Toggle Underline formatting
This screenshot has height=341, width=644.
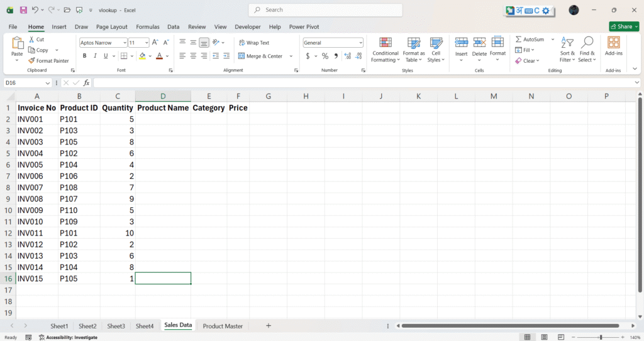tap(106, 56)
